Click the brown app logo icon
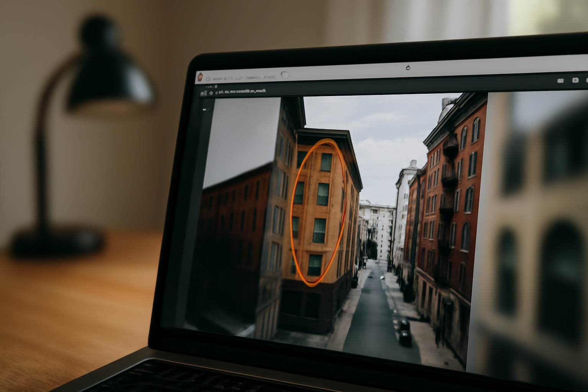The height and width of the screenshot is (392, 588). (x=200, y=77)
